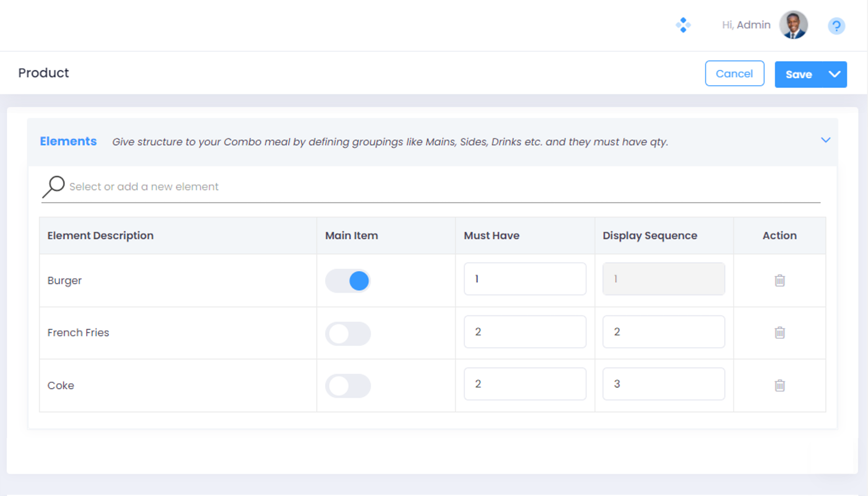Delete the French Fries element row

779,332
